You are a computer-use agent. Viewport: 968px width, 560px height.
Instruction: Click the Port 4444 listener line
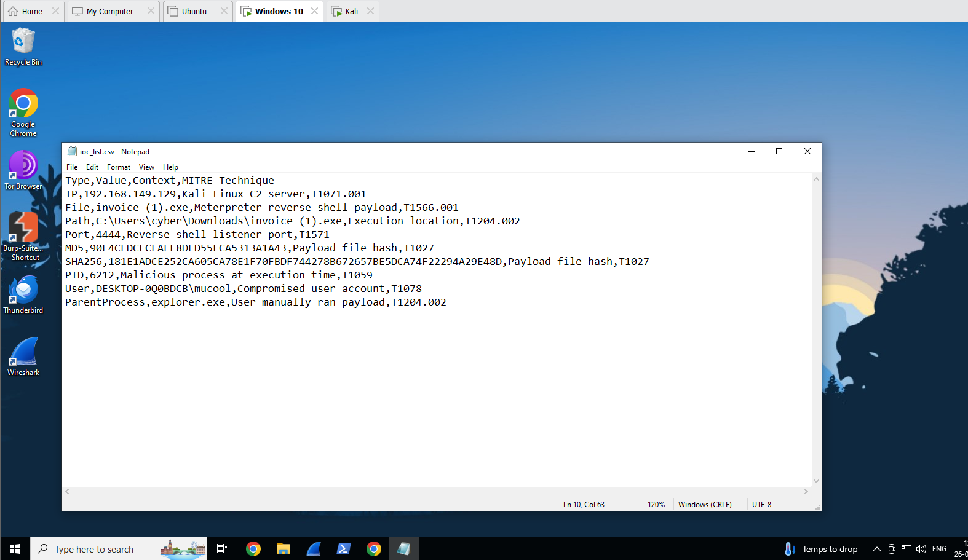click(197, 234)
